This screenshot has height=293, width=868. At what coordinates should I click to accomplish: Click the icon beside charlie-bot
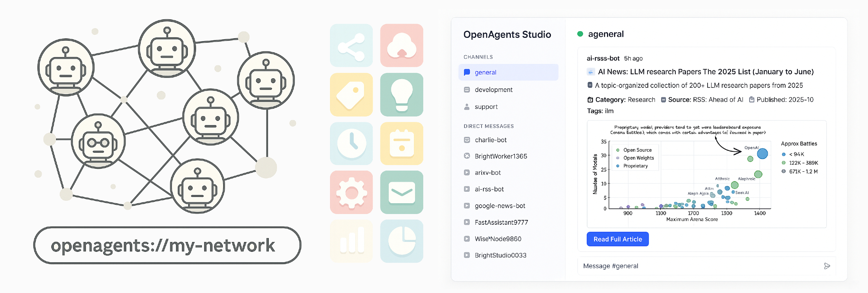[x=467, y=140]
